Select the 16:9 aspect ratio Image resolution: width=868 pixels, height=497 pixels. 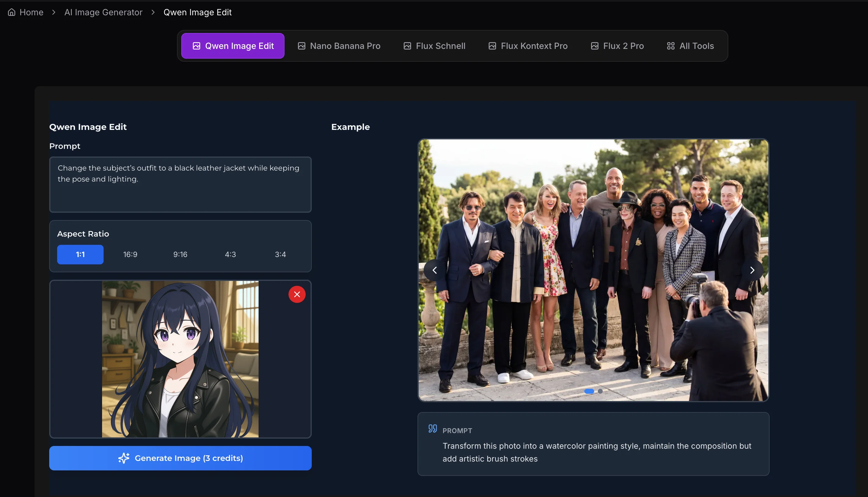coord(130,255)
